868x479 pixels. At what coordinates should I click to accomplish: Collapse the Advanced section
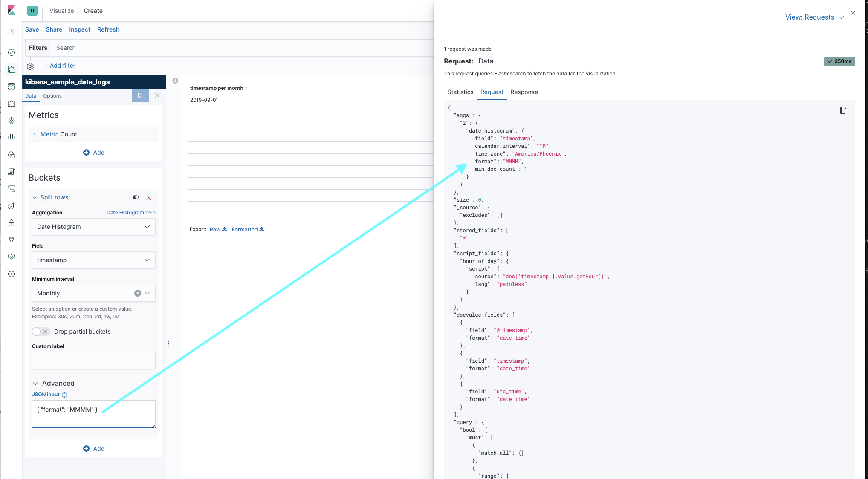click(35, 383)
